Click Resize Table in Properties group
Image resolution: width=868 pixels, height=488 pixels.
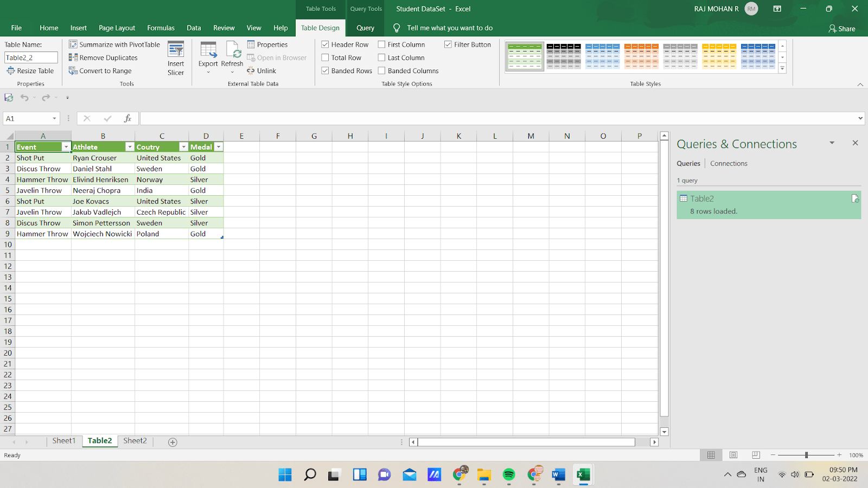pyautogui.click(x=31, y=70)
